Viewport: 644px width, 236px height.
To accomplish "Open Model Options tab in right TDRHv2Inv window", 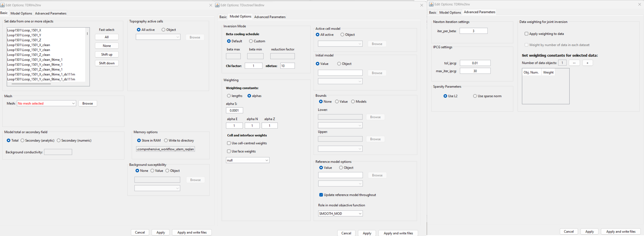I will 450,12.
